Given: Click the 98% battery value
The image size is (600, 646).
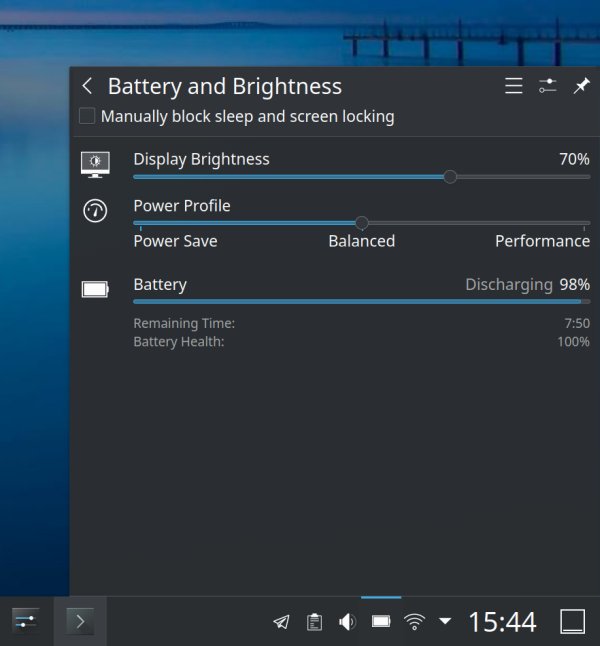Looking at the screenshot, I should tap(574, 285).
